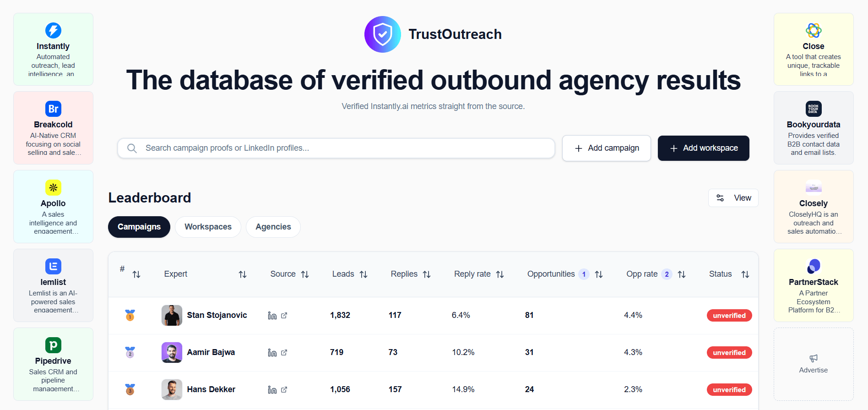Click the lemlist icon

(53, 267)
